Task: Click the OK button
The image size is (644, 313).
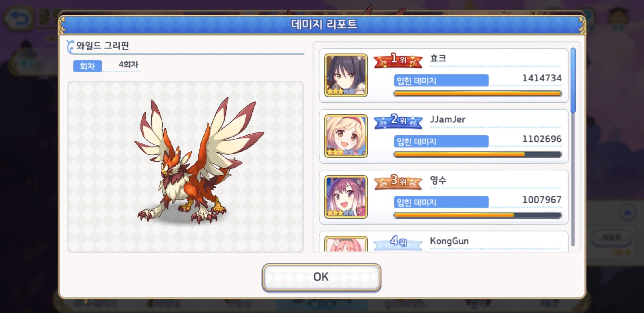Action: point(321,277)
